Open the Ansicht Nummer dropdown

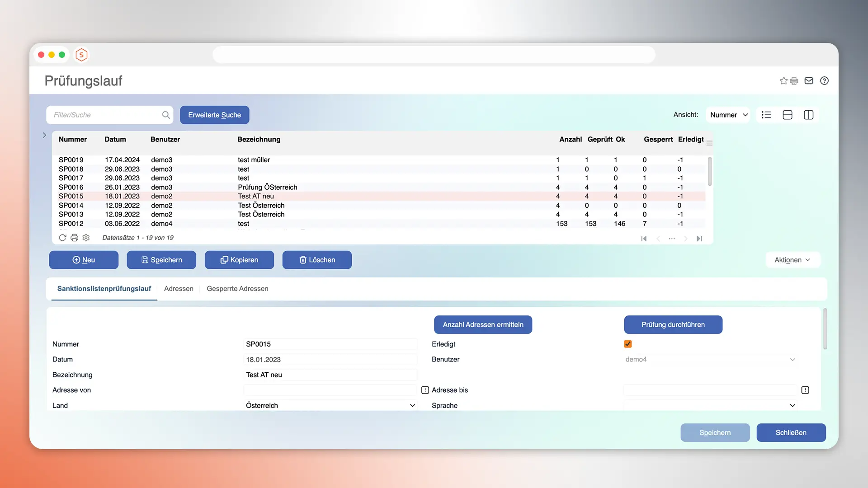coord(728,115)
